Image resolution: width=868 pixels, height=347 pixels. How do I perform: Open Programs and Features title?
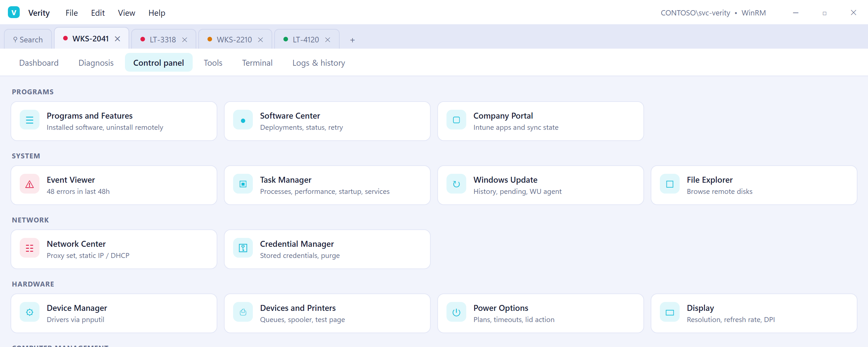tap(90, 116)
